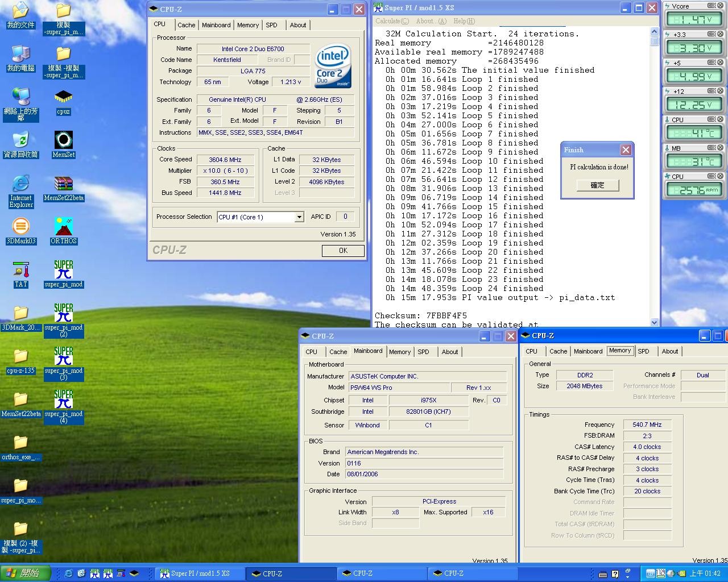Image resolution: width=728 pixels, height=582 pixels.
Task: Close the CPU temperature gadget
Action: 719,119
